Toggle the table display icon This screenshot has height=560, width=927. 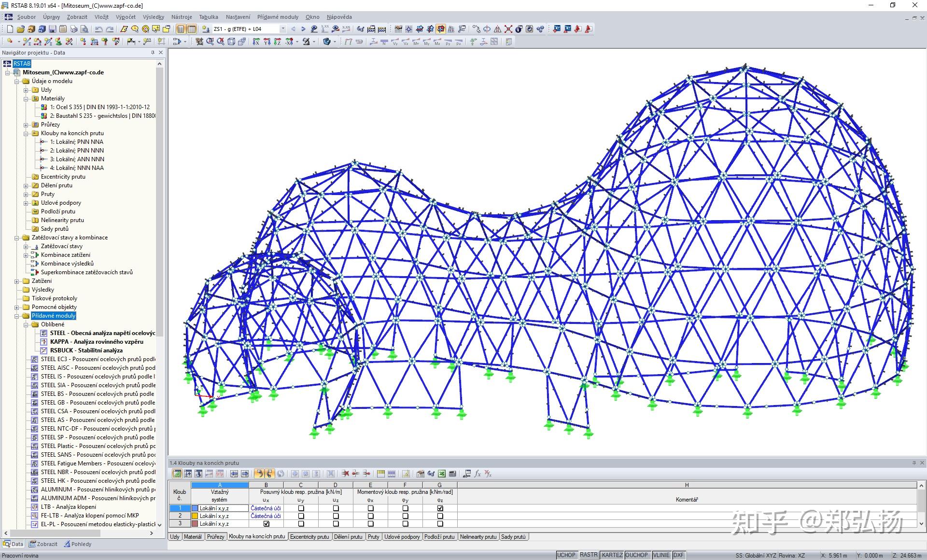[x=192, y=29]
